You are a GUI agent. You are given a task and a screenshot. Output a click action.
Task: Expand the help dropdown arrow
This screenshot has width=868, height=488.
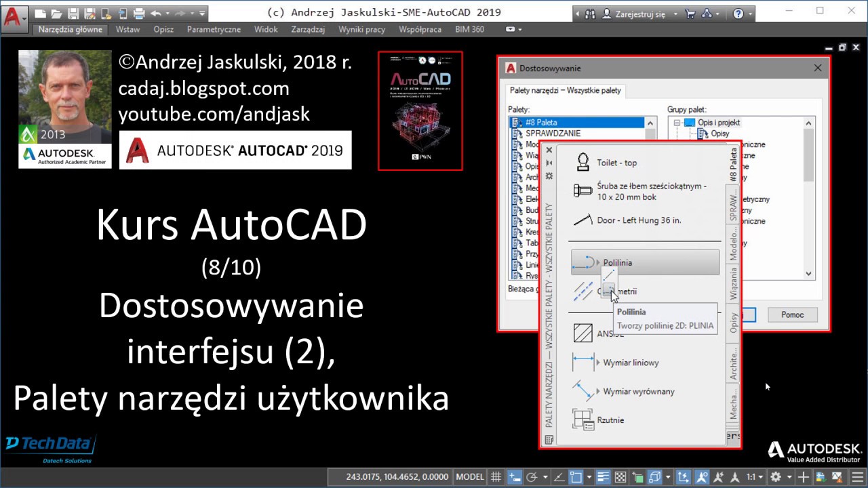click(x=751, y=14)
